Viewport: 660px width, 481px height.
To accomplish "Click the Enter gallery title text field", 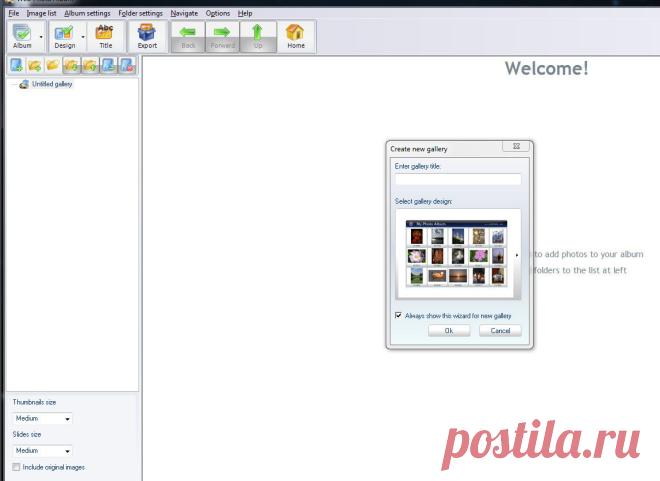I will tap(458, 179).
